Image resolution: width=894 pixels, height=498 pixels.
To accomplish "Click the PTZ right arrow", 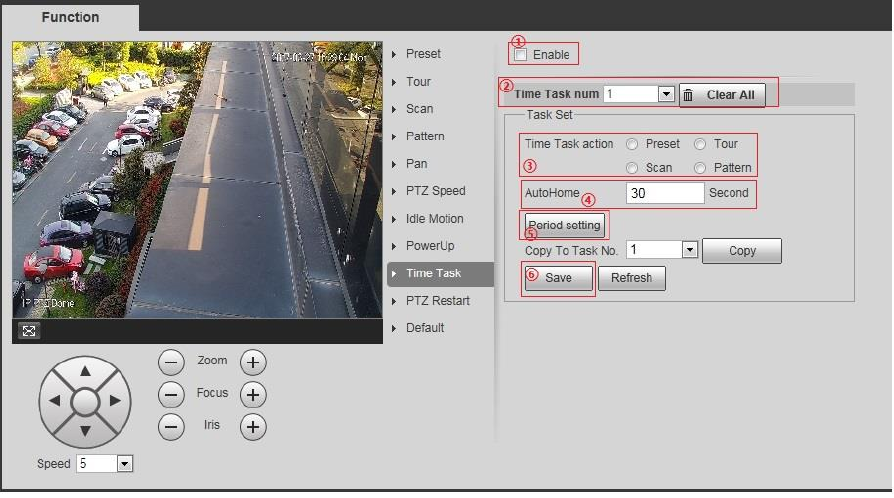I will 115,401.
